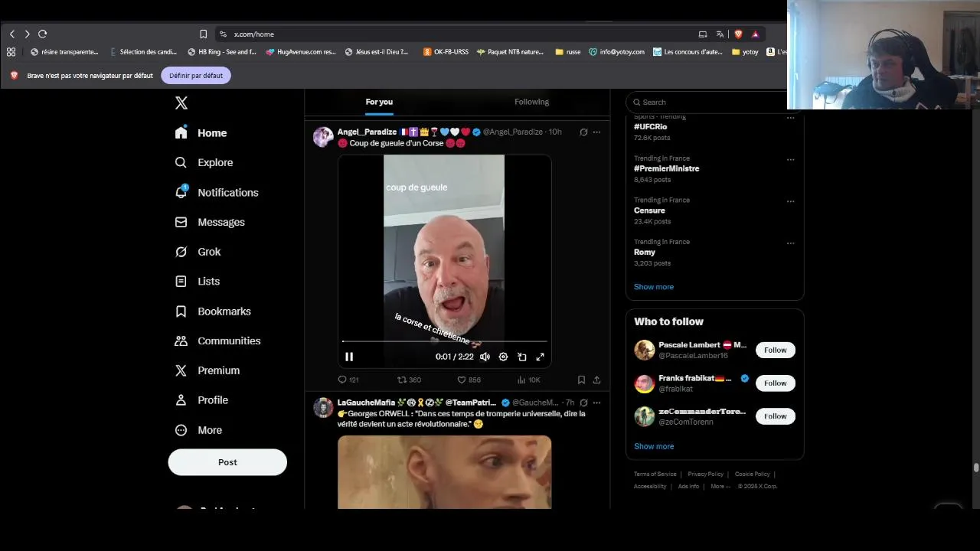Open more options on Angel_Paradize post
The image size is (980, 551).
tap(596, 132)
